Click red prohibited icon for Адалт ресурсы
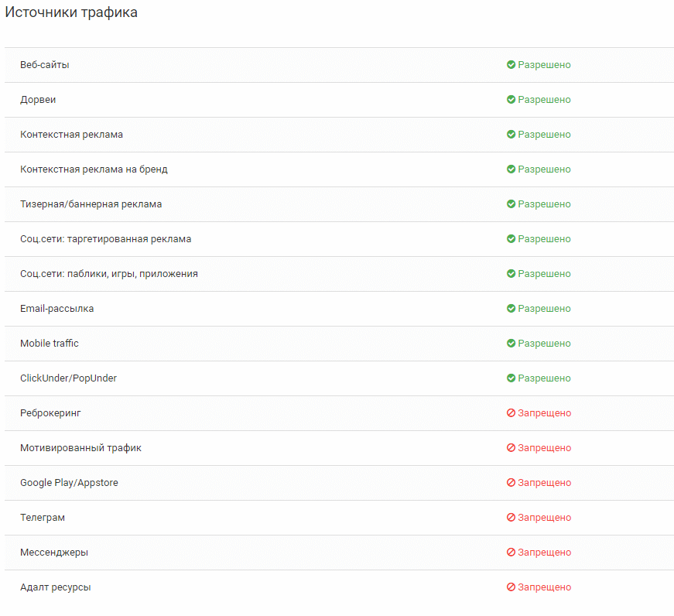This screenshot has height=616, width=674. [x=511, y=587]
